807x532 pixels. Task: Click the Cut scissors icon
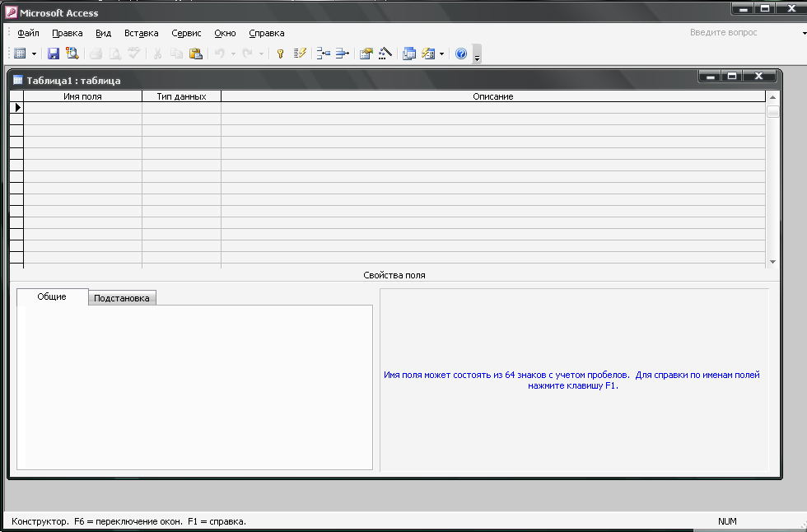pyautogui.click(x=157, y=54)
